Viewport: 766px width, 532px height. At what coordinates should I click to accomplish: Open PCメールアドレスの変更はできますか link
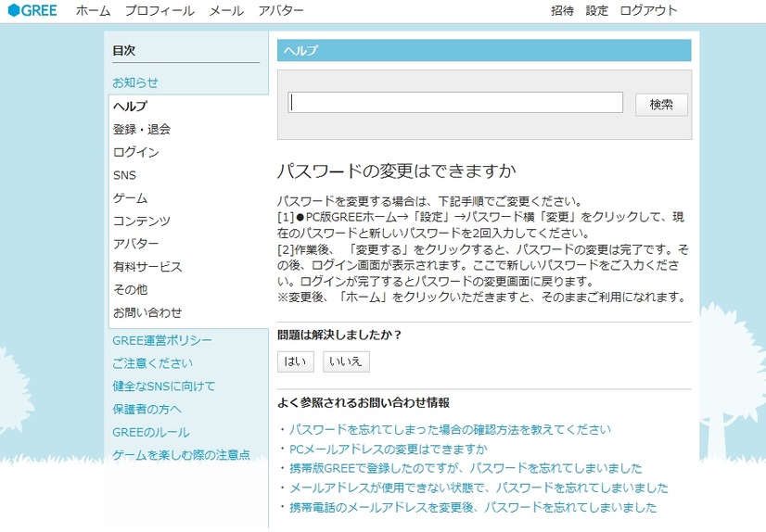[x=389, y=449]
